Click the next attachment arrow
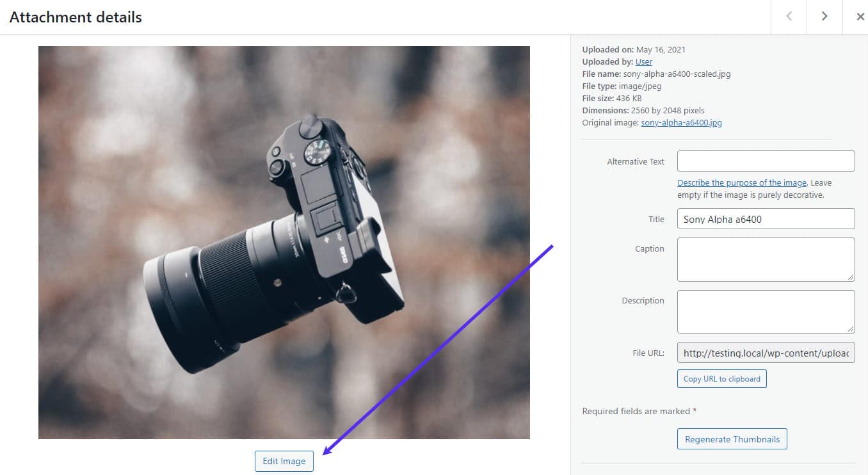Image resolution: width=868 pixels, height=475 pixels. pos(824,17)
